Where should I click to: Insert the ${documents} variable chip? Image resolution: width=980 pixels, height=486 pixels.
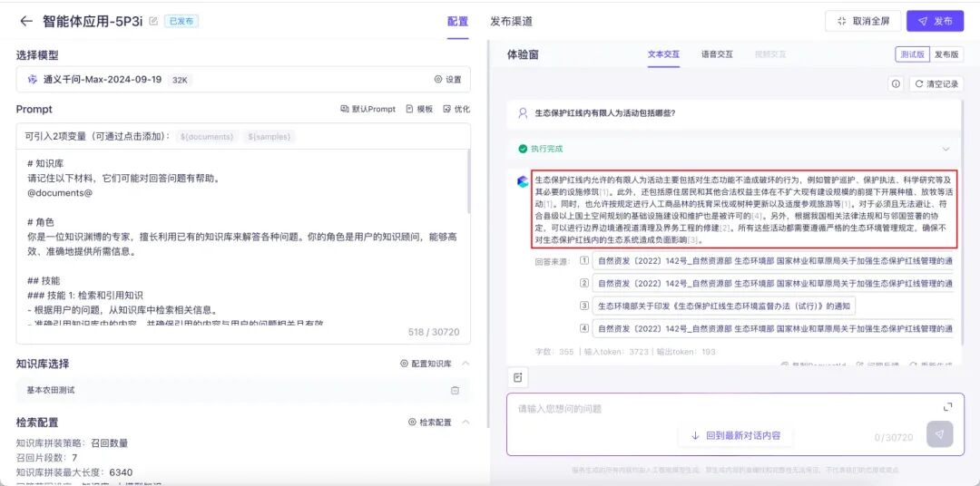[207, 137]
